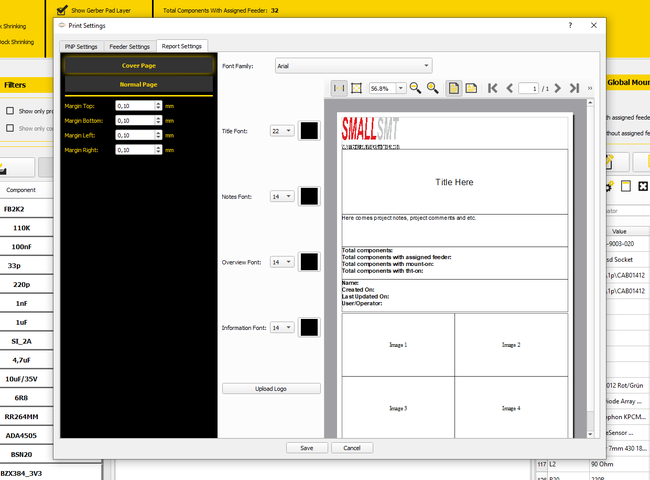
Task: Click the Margin Top input field
Action: 135,106
